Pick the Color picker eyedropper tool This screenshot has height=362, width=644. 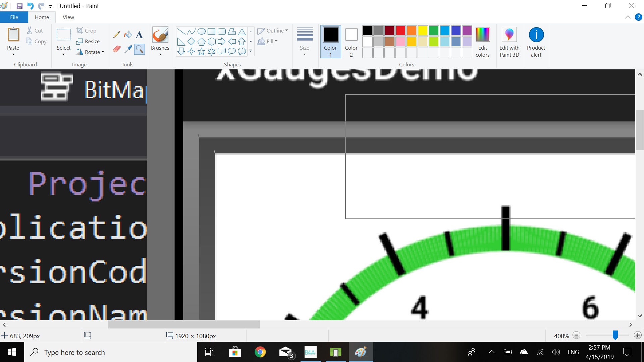(128, 49)
